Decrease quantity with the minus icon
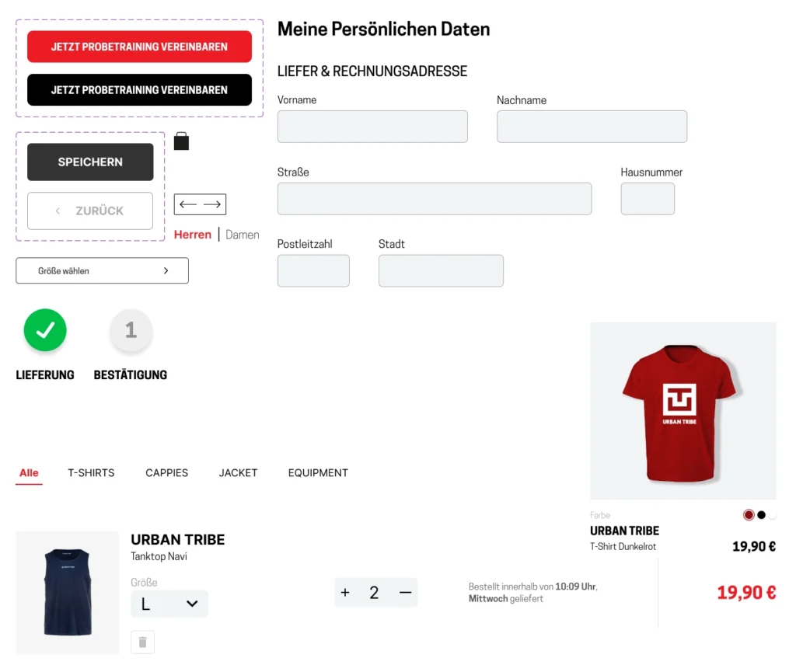Image resolution: width=796 pixels, height=672 pixels. tap(405, 593)
